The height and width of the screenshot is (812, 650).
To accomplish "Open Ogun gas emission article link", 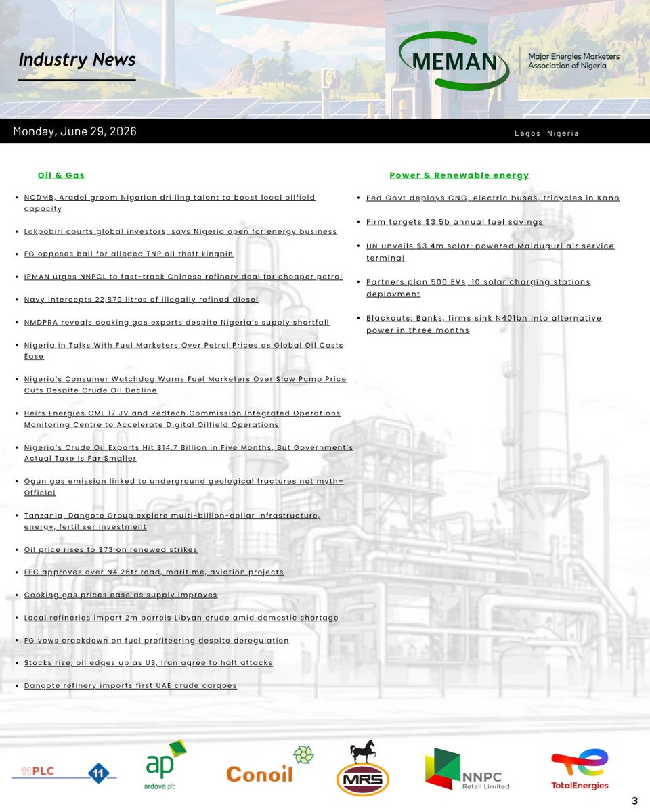I will click(x=183, y=487).
